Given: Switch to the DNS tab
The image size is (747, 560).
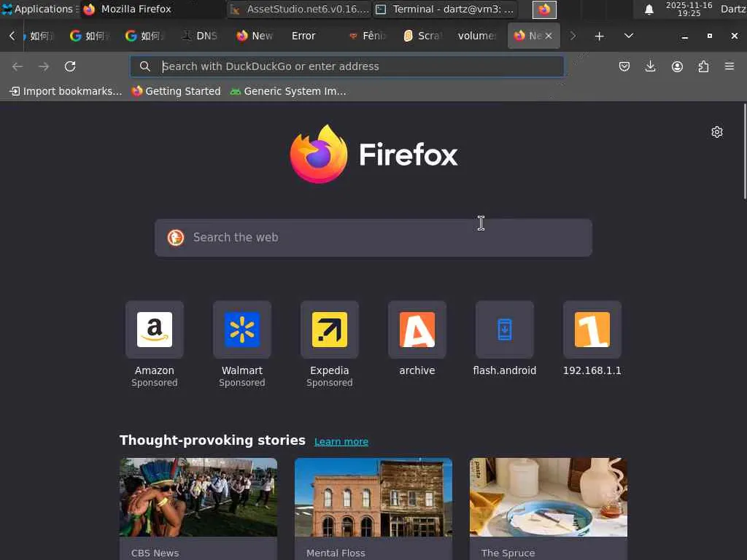Looking at the screenshot, I should coord(200,36).
